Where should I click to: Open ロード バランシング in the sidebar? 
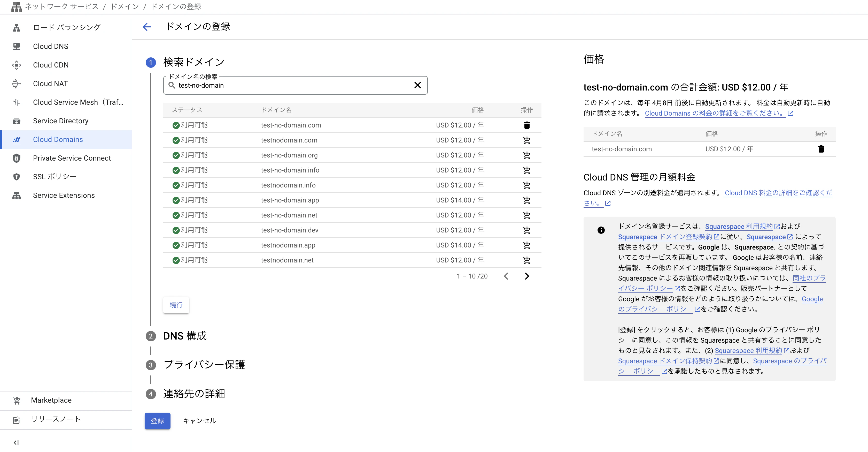click(x=66, y=28)
